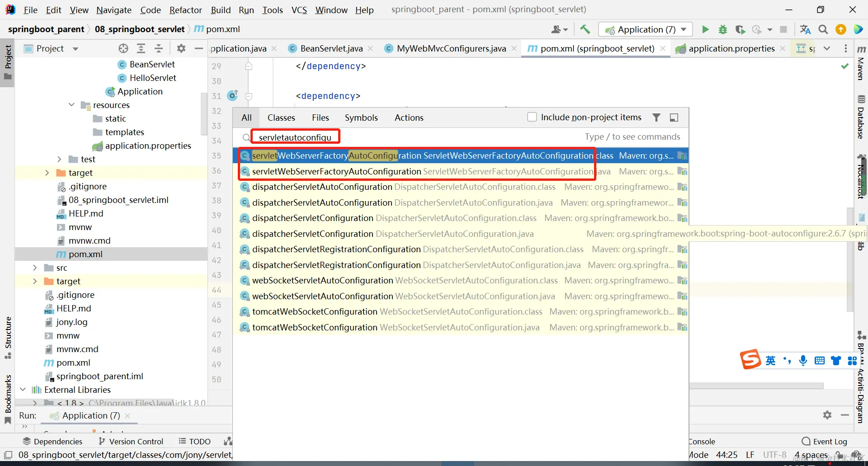868x466 pixels.
Task: Open BeanServlet.java editor tab
Action: click(331, 48)
